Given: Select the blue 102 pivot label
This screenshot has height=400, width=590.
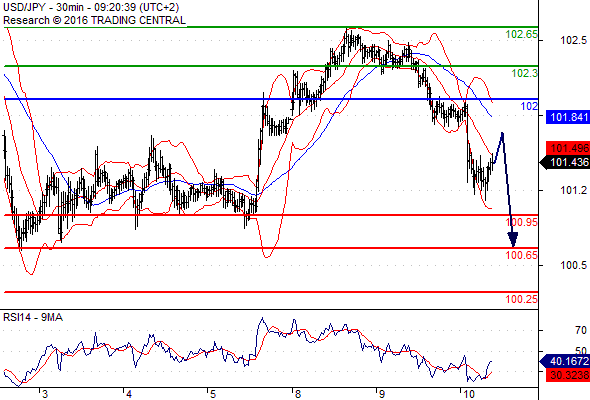Looking at the screenshot, I should click(529, 106).
